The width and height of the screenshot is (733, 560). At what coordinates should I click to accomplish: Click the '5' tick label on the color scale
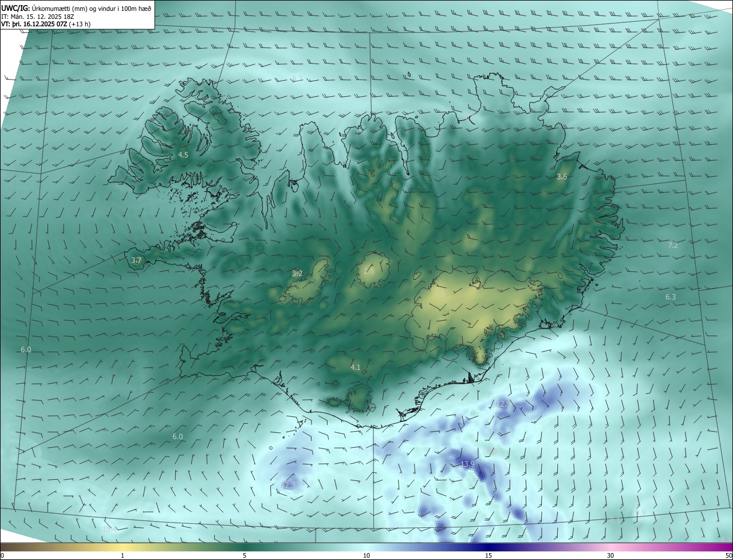point(245,556)
